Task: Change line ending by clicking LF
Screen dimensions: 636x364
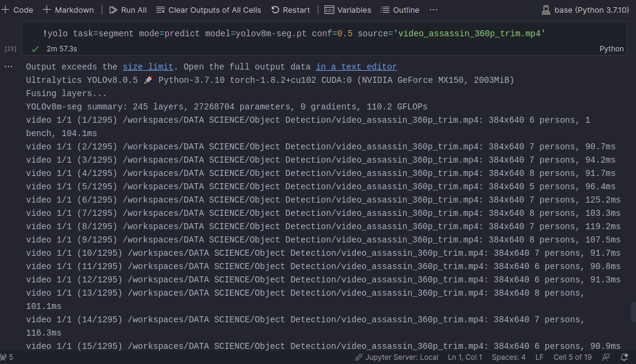Action: (x=539, y=357)
